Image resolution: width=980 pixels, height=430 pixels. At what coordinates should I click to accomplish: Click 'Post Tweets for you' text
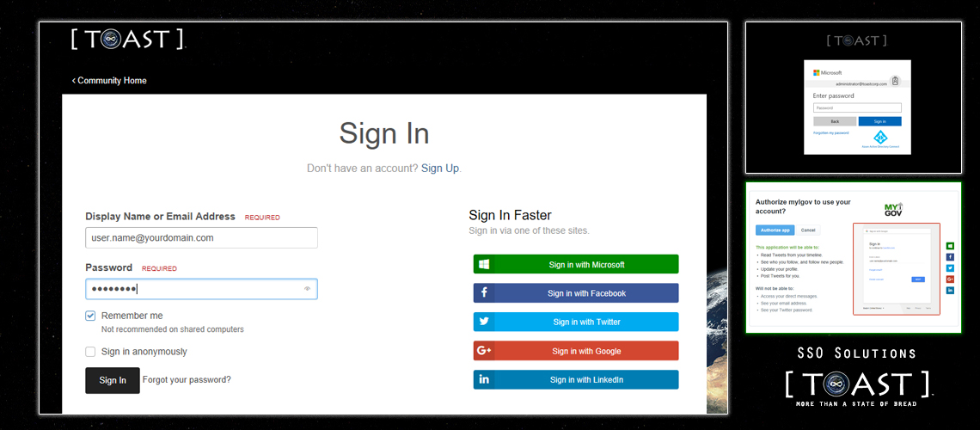coord(780,275)
